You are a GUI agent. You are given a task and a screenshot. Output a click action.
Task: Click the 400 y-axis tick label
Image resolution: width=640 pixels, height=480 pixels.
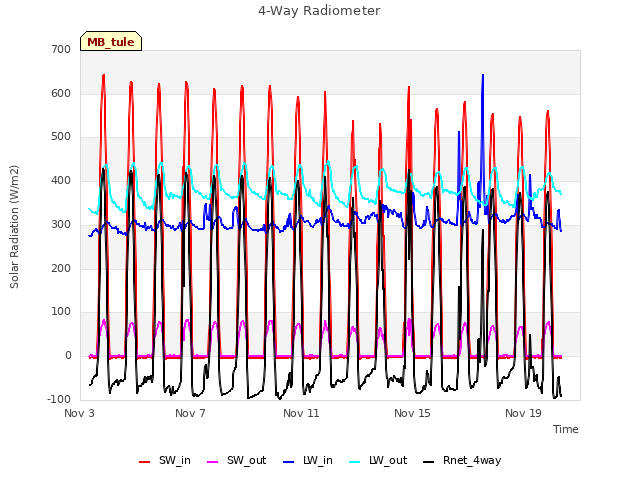(x=61, y=180)
